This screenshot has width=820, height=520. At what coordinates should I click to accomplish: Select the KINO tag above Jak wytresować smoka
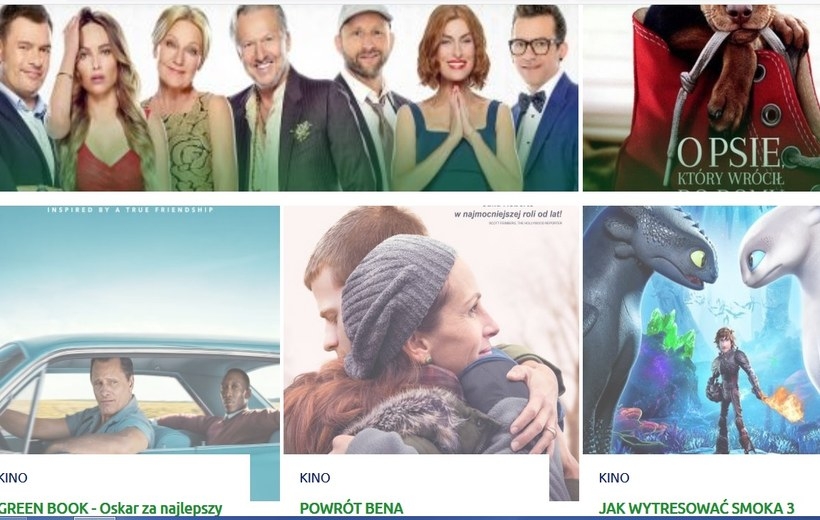(614, 478)
